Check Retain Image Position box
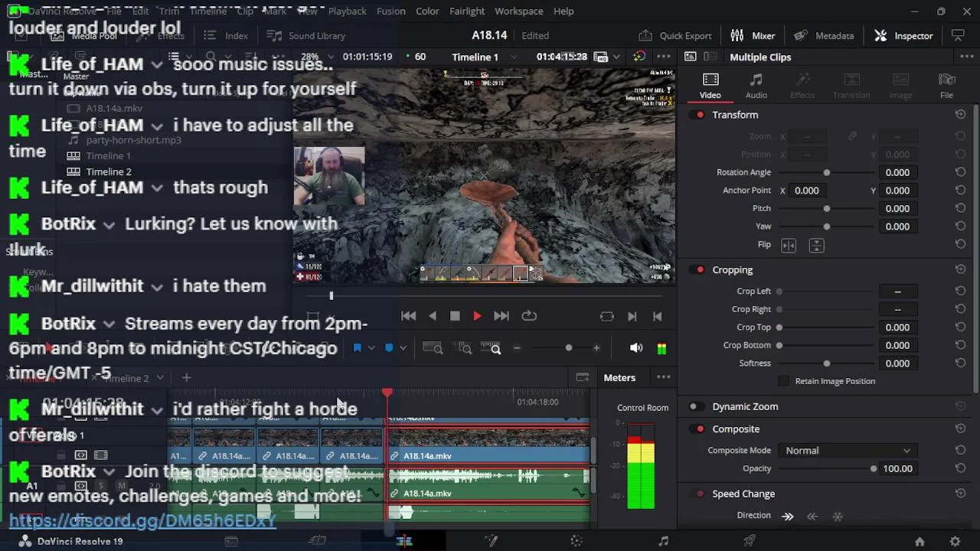 click(x=783, y=381)
